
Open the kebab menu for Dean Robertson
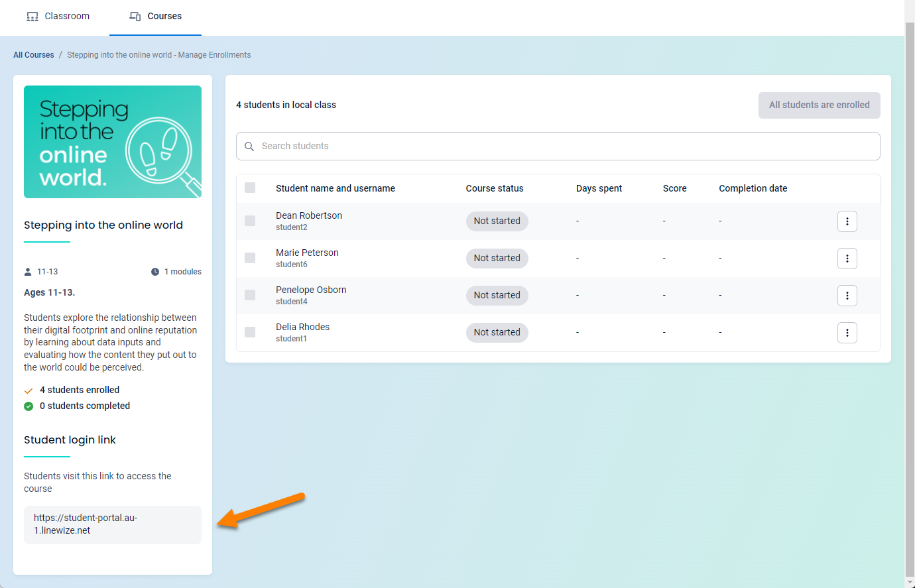847,221
